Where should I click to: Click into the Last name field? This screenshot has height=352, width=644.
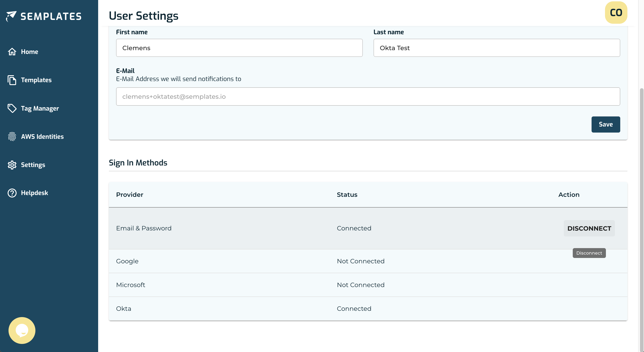tap(497, 48)
